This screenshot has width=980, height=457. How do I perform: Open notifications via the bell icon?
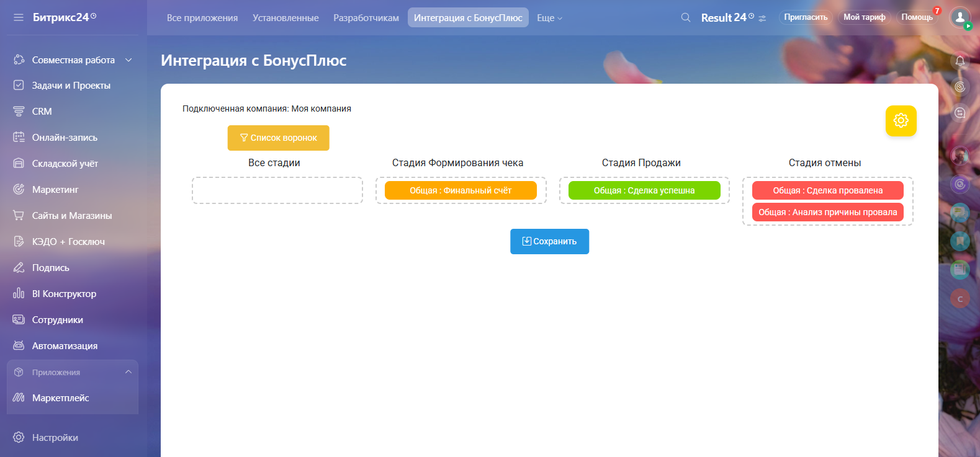coord(960,61)
